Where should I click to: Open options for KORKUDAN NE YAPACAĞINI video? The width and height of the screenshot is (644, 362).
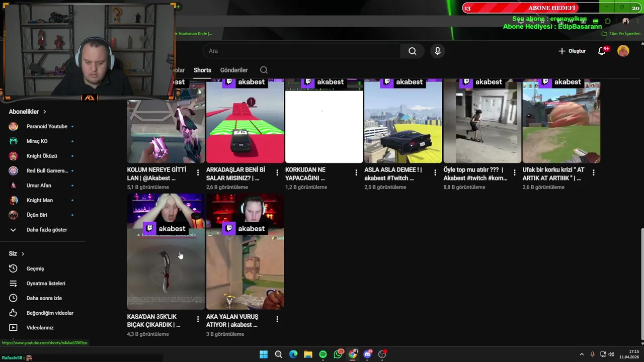pyautogui.click(x=356, y=172)
